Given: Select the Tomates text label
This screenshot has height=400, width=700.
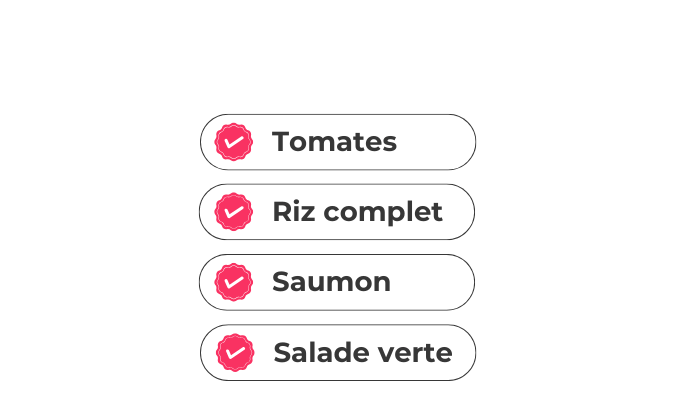Looking at the screenshot, I should 334,142.
